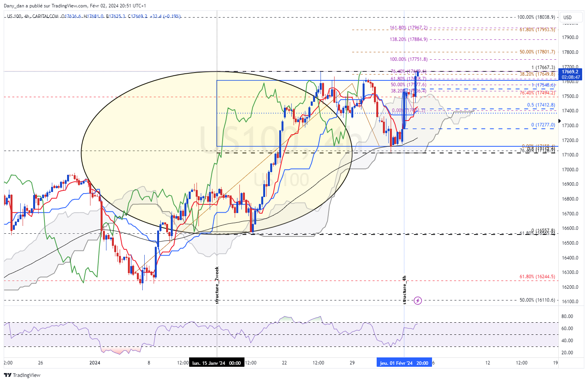588x382 pixels.
Task: Click the lightning event icon on time axis
Action: pos(418,300)
